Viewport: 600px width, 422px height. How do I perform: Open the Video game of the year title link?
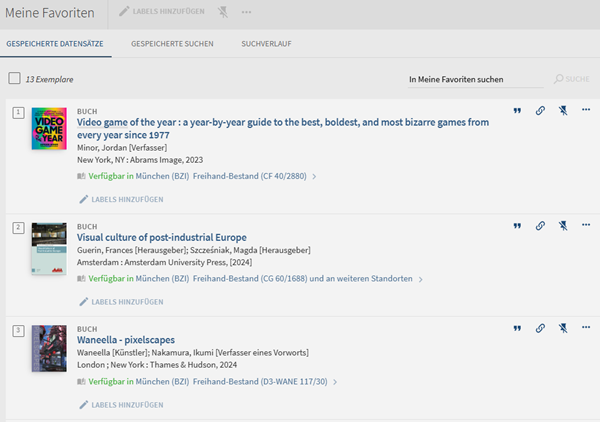pos(283,129)
